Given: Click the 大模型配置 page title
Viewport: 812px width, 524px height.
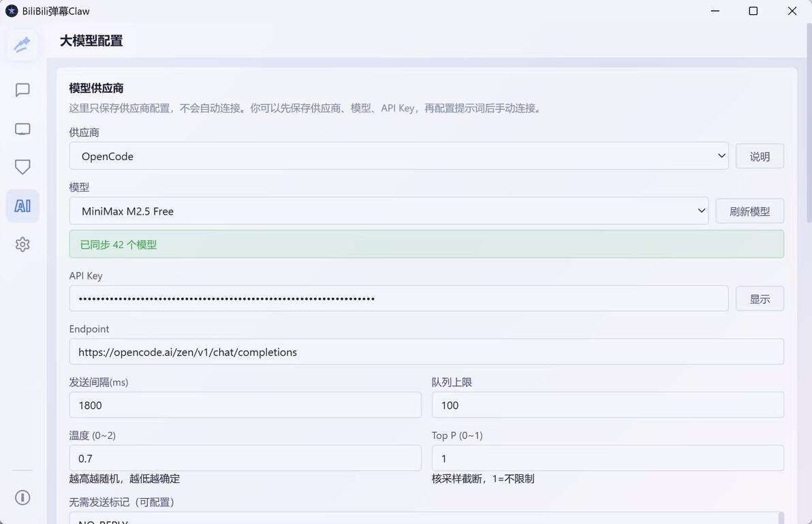Looking at the screenshot, I should (91, 41).
